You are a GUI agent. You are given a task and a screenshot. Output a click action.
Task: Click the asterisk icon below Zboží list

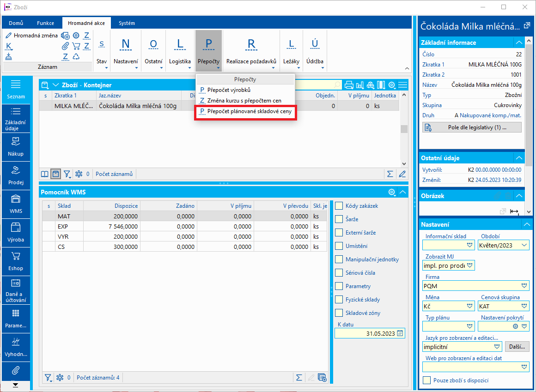(x=79, y=174)
